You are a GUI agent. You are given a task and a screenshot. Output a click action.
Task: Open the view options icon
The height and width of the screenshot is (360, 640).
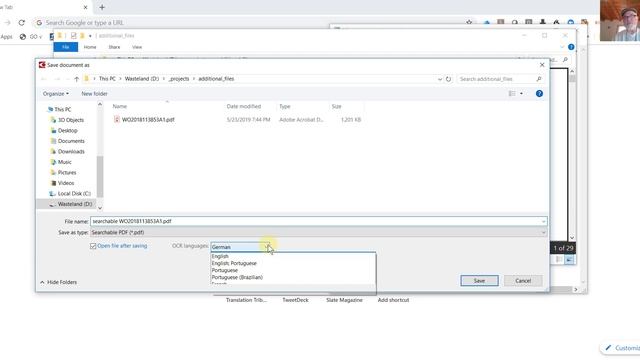tap(512, 93)
